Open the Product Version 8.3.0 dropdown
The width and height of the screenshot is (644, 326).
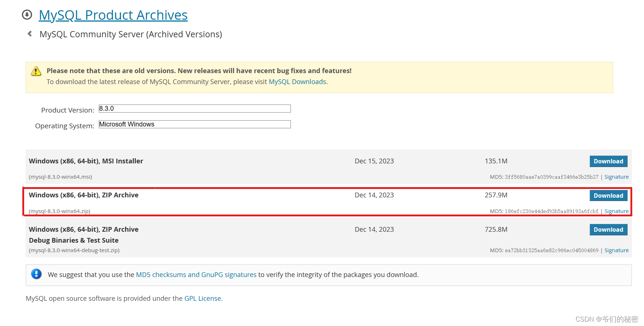(x=195, y=109)
